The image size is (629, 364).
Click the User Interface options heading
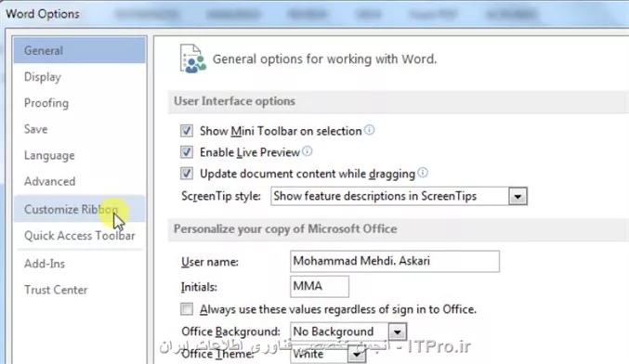235,101
